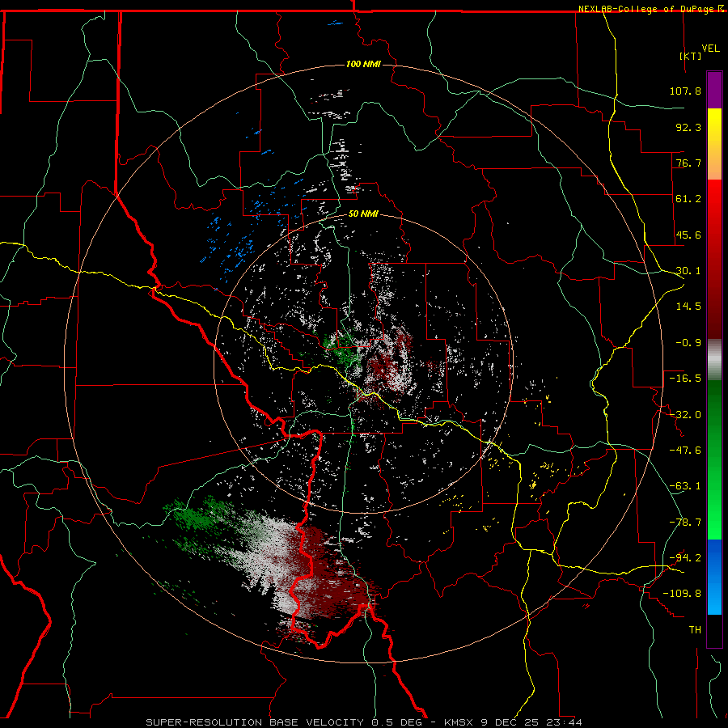Screen dimensions: 728x728
Task: Click the -32.0 legend value
Action: (685, 415)
